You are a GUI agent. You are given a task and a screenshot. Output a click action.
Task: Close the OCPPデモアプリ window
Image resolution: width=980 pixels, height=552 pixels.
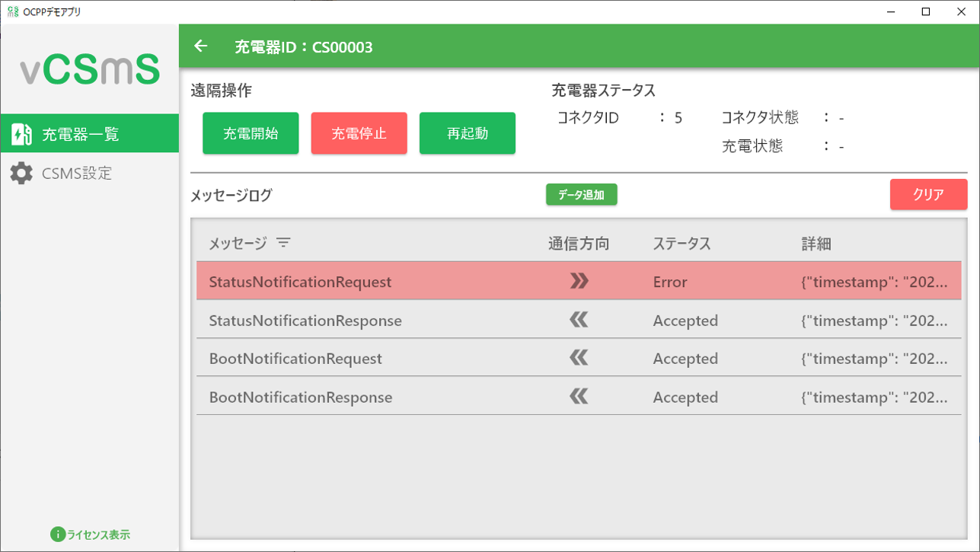coord(961,11)
